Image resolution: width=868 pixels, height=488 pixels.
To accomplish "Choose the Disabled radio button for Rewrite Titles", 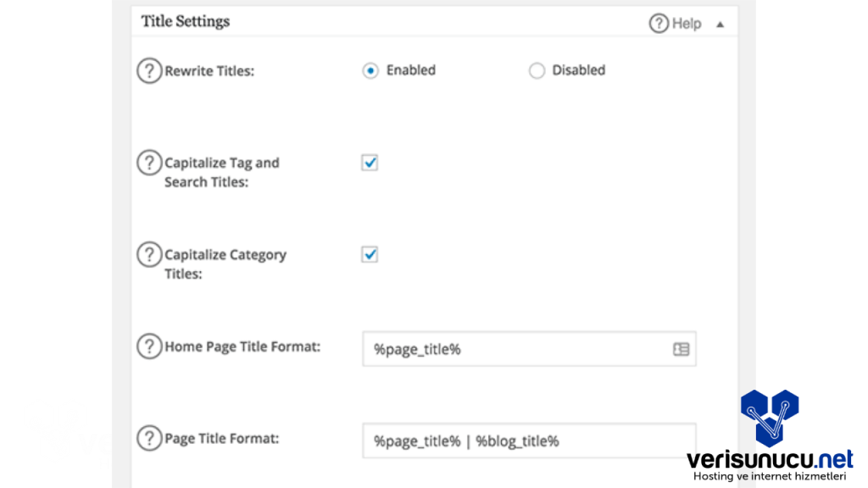I will [x=536, y=71].
